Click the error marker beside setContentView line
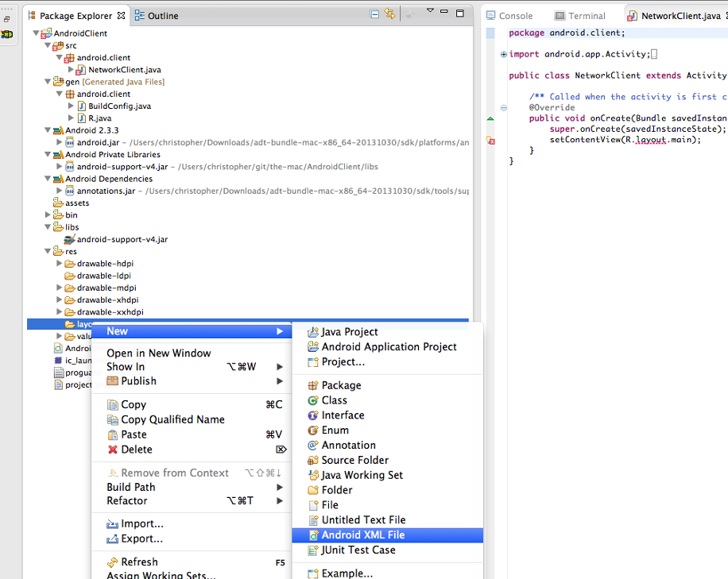728x579 pixels. (x=490, y=140)
